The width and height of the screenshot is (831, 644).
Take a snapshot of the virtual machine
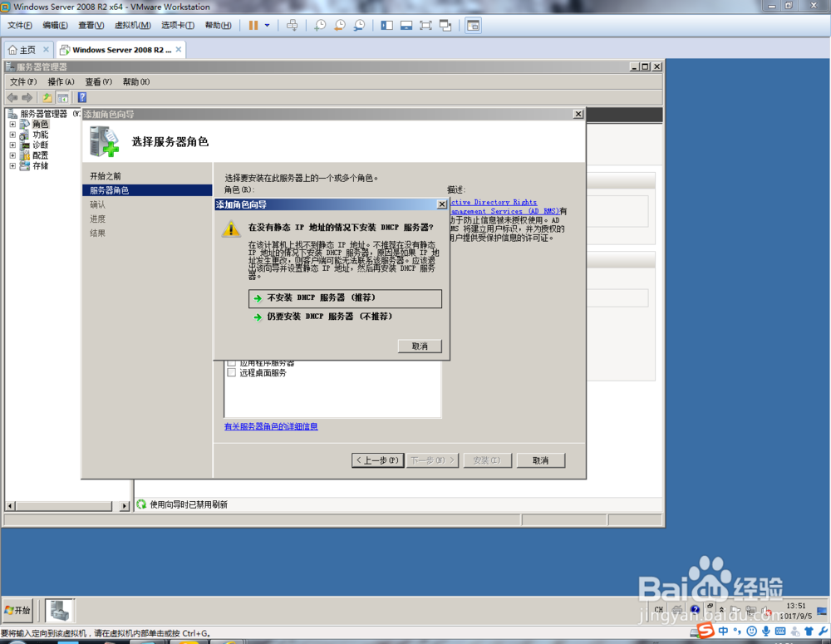(320, 26)
